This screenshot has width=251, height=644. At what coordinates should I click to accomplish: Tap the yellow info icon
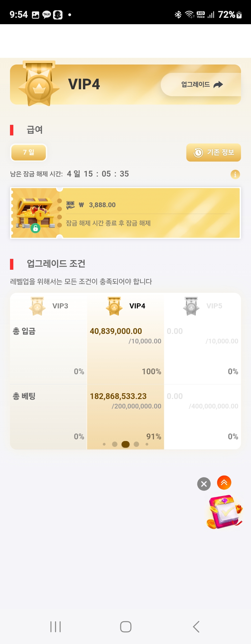click(x=235, y=174)
